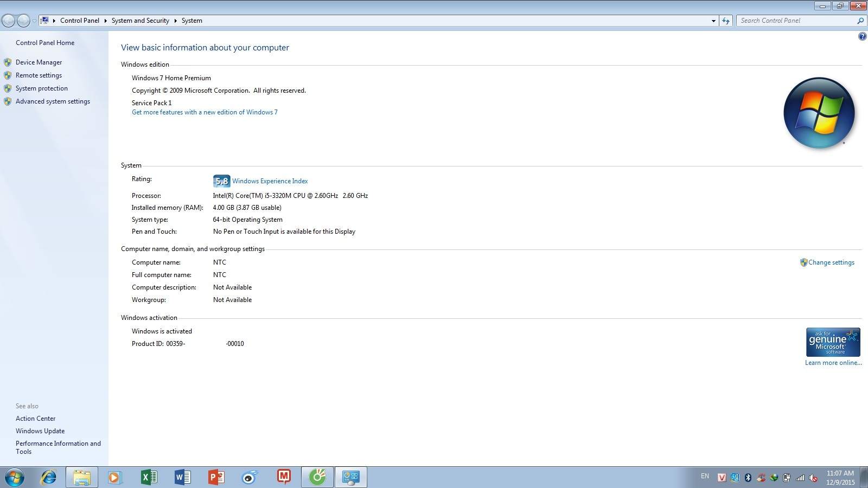Expand arrow after System and Security breadcrumb
The width and height of the screenshot is (868, 488).
175,21
